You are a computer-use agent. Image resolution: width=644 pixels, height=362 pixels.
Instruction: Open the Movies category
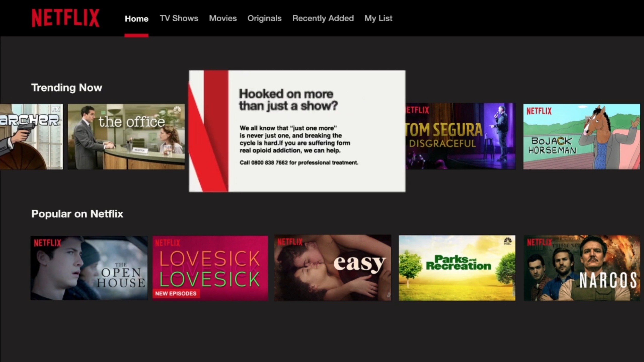[x=223, y=18]
